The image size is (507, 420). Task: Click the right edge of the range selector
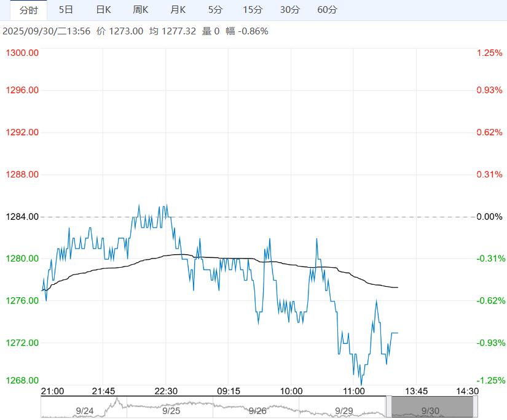coord(475,406)
